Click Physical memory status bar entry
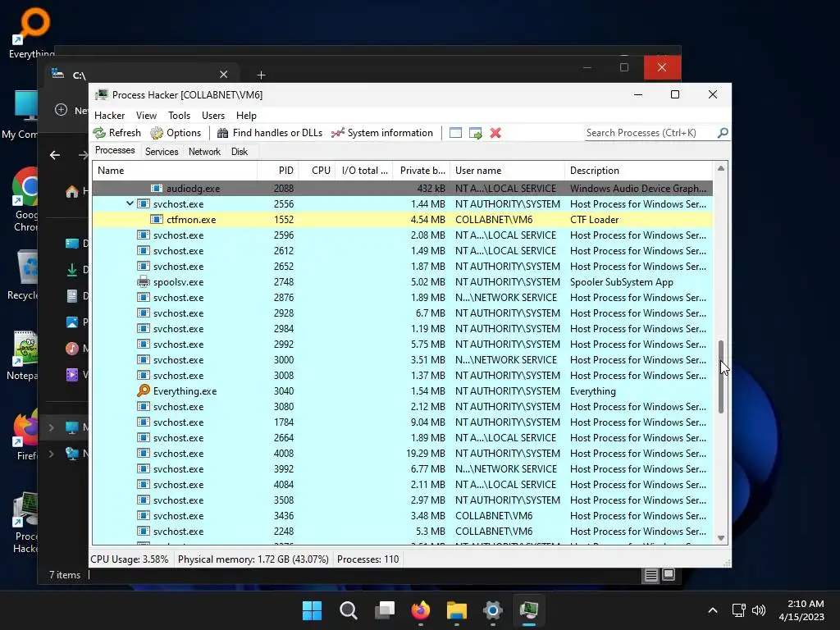Viewport: 840px width, 630px height. pyautogui.click(x=253, y=559)
